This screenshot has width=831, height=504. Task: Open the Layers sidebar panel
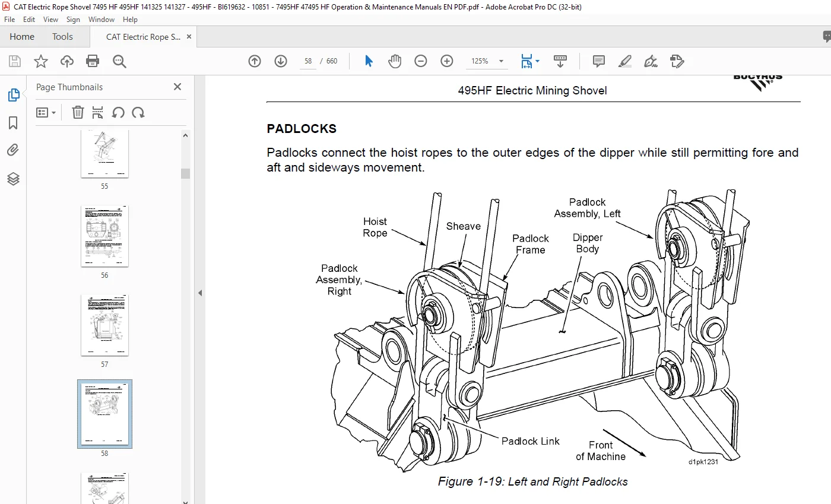[13, 179]
